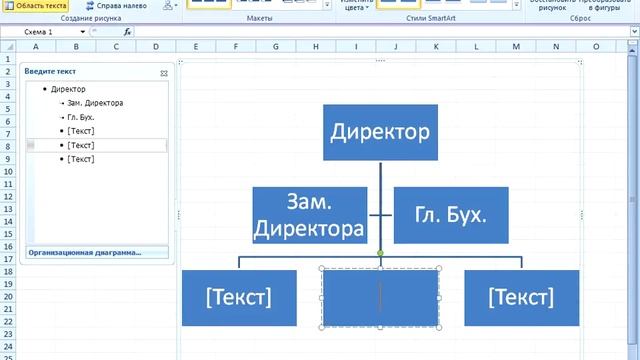640x360 pixels.
Task: Select the Директор shape in the diagram
Action: pos(380,132)
